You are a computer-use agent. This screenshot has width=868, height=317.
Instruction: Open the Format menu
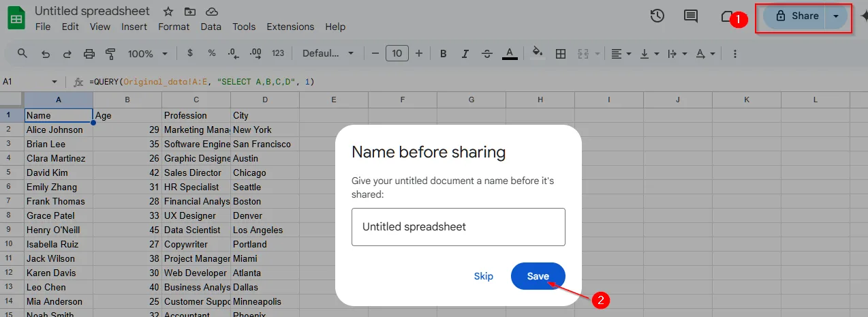tap(174, 27)
